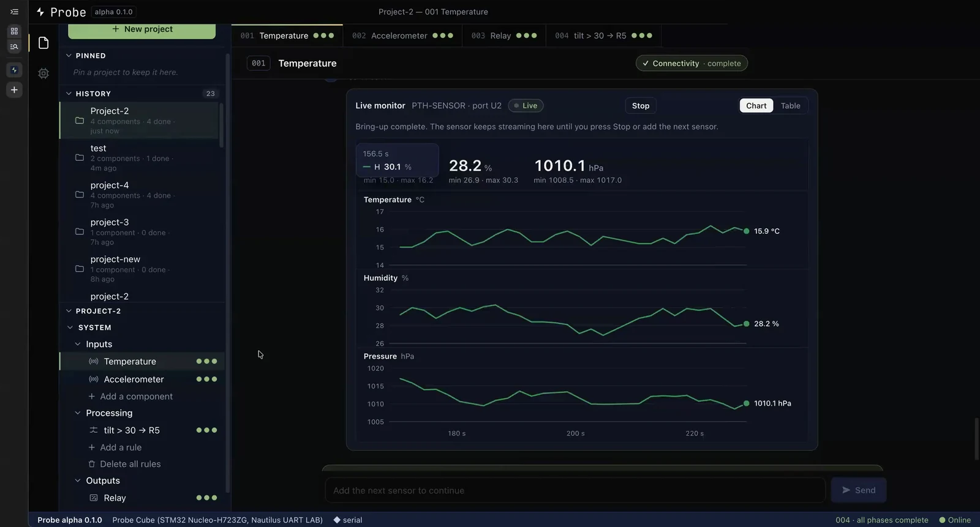Switch to the 004 tilt > 30 → R5 tab
The width and height of the screenshot is (980, 527).
tap(603, 36)
